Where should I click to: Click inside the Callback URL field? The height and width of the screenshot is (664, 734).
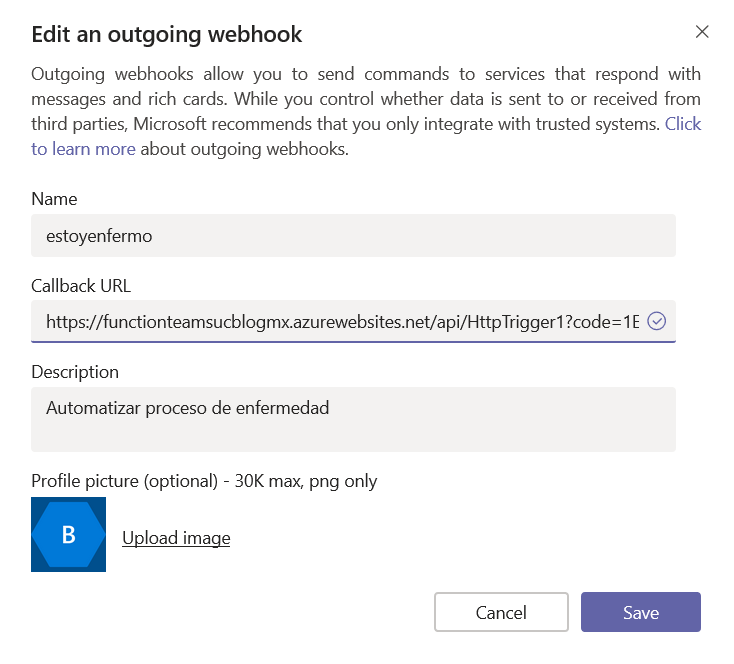(340, 322)
